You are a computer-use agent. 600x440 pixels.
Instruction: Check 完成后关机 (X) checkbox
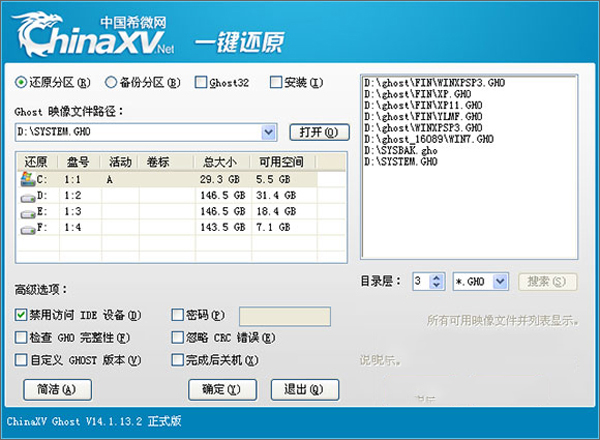pos(178,360)
